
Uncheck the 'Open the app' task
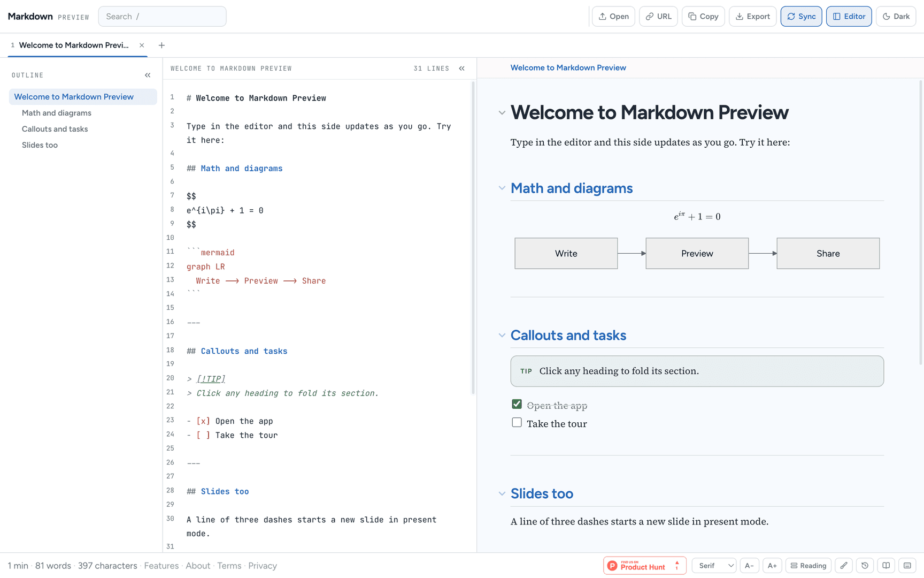pos(517,404)
